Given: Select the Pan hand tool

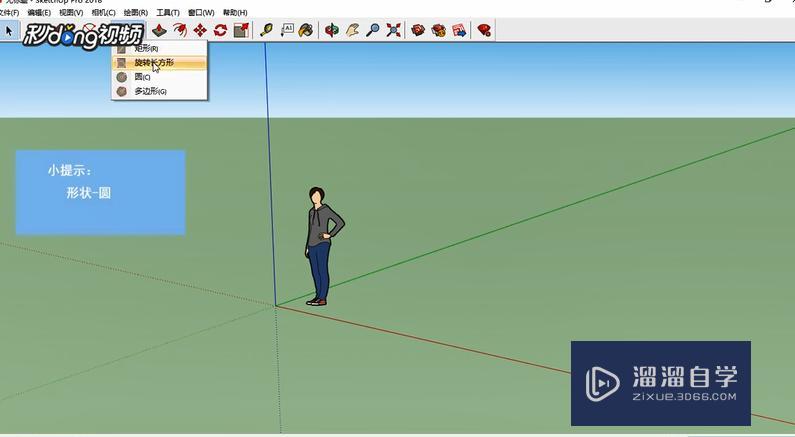Looking at the screenshot, I should coord(352,30).
